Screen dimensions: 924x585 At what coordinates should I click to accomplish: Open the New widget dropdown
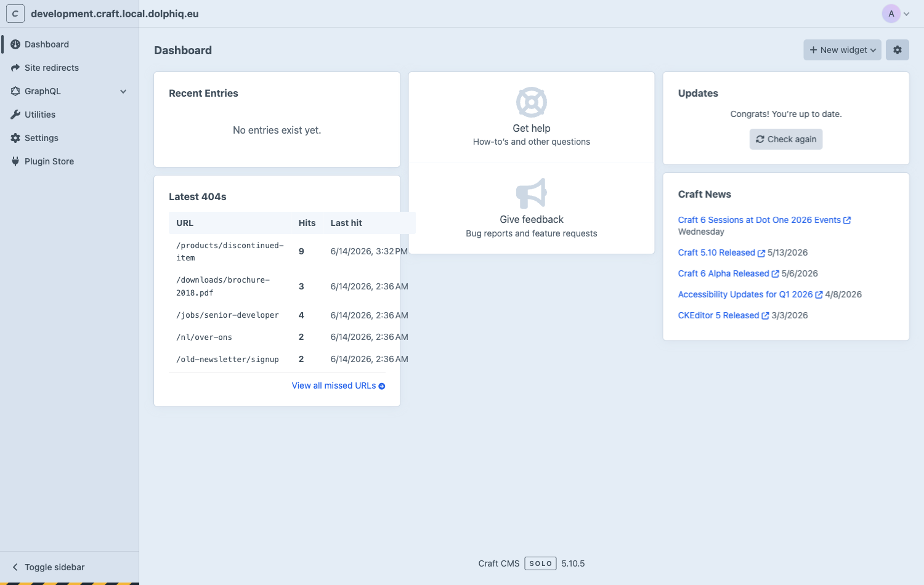[x=842, y=50]
